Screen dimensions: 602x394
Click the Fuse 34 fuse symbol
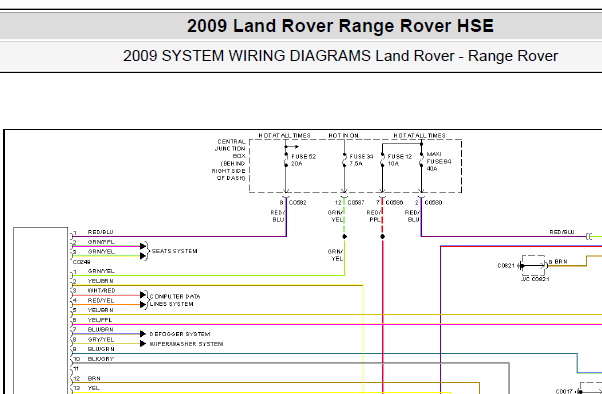point(344,160)
